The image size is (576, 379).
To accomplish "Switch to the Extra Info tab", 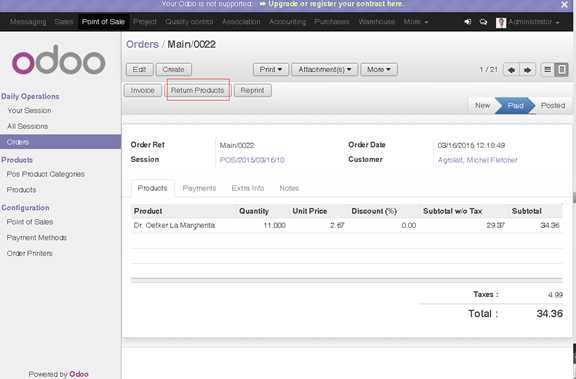I will (x=248, y=188).
